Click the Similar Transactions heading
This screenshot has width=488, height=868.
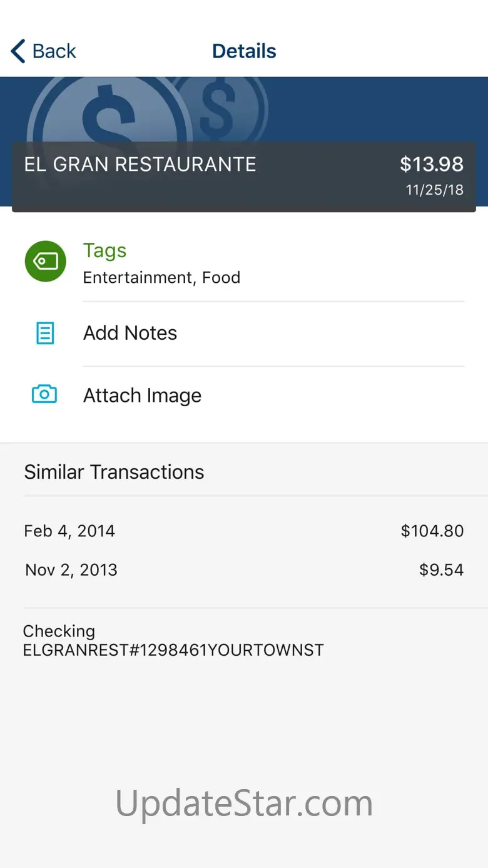[x=114, y=472]
